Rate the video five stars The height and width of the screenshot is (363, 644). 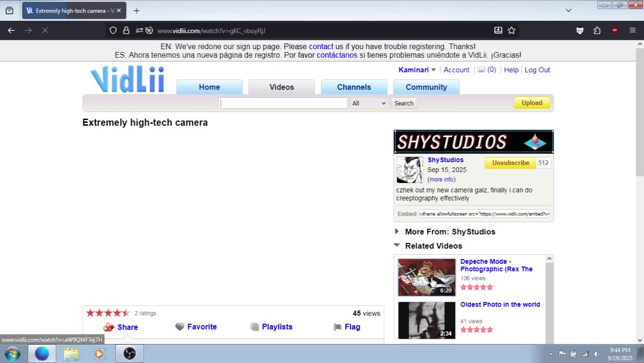point(126,313)
